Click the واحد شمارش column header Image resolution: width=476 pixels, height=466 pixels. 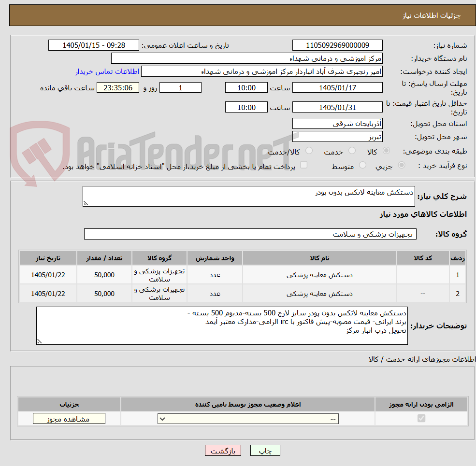(215, 258)
